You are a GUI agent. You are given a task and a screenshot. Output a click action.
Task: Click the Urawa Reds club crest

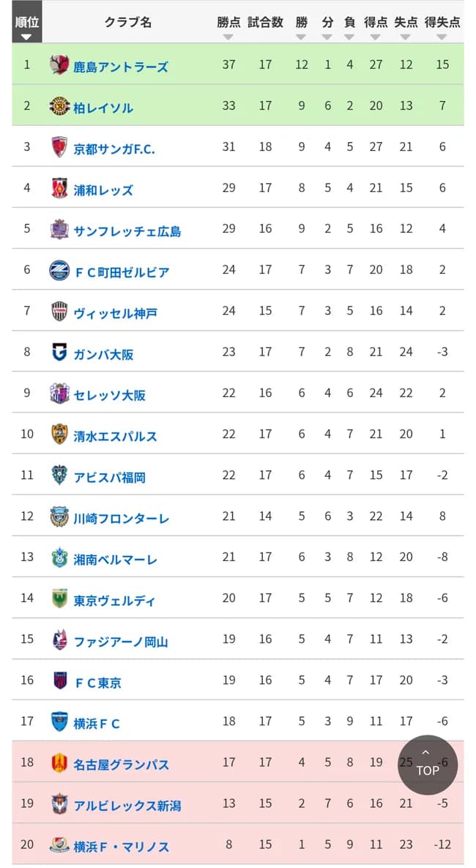(58, 188)
